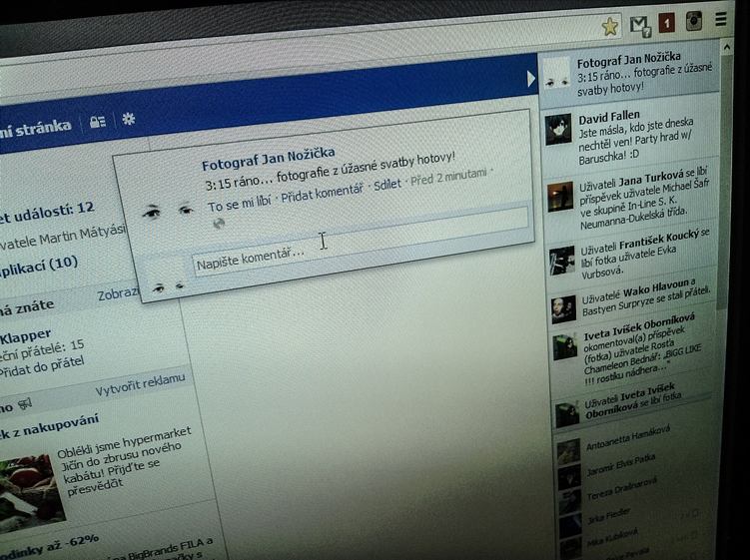Click the 'Zobrazi' link in suggestions header

click(x=118, y=293)
